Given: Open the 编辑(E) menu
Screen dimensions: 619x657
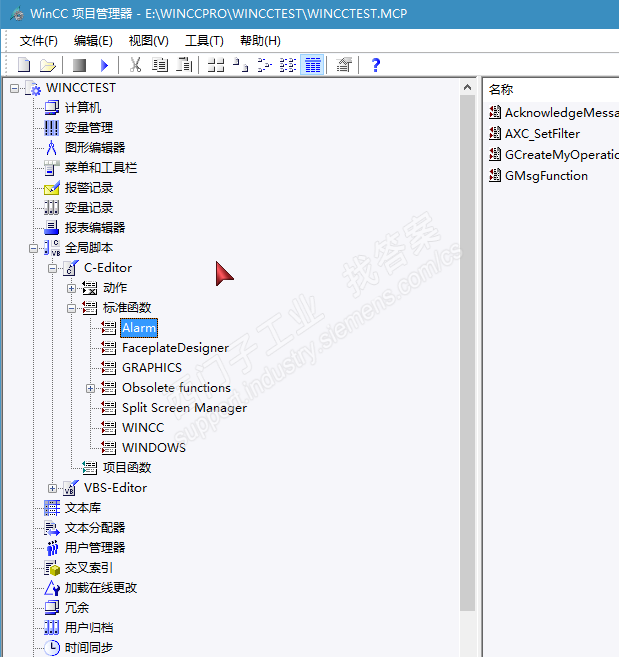Looking at the screenshot, I should (x=93, y=41).
